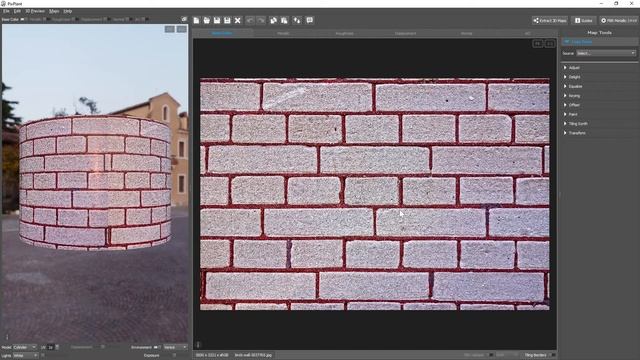
Task: Click the UV tiling stepper arrows
Action: tap(57, 347)
